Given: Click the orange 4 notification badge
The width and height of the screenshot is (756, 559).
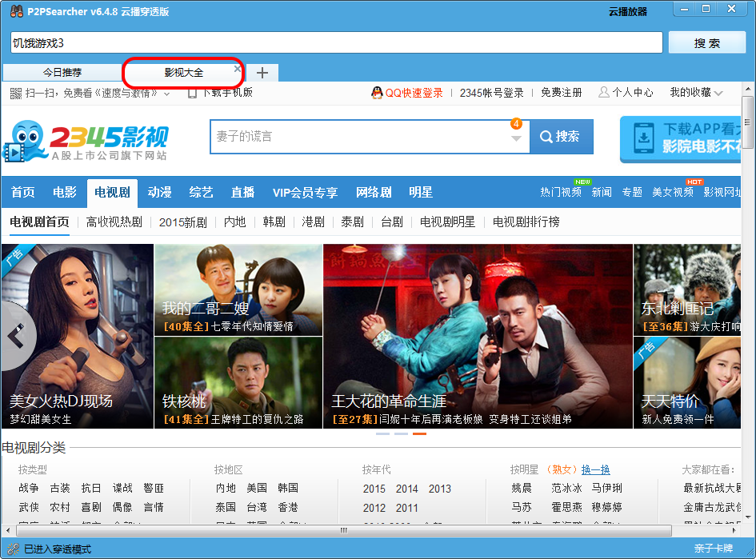Looking at the screenshot, I should 516,123.
